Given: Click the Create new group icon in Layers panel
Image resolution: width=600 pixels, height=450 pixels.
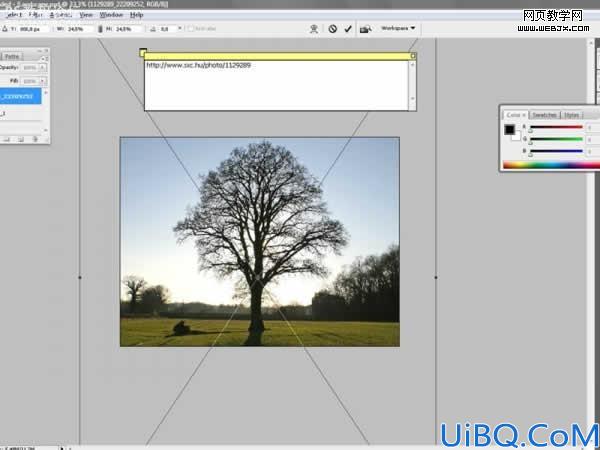Looking at the screenshot, I should 7,139.
